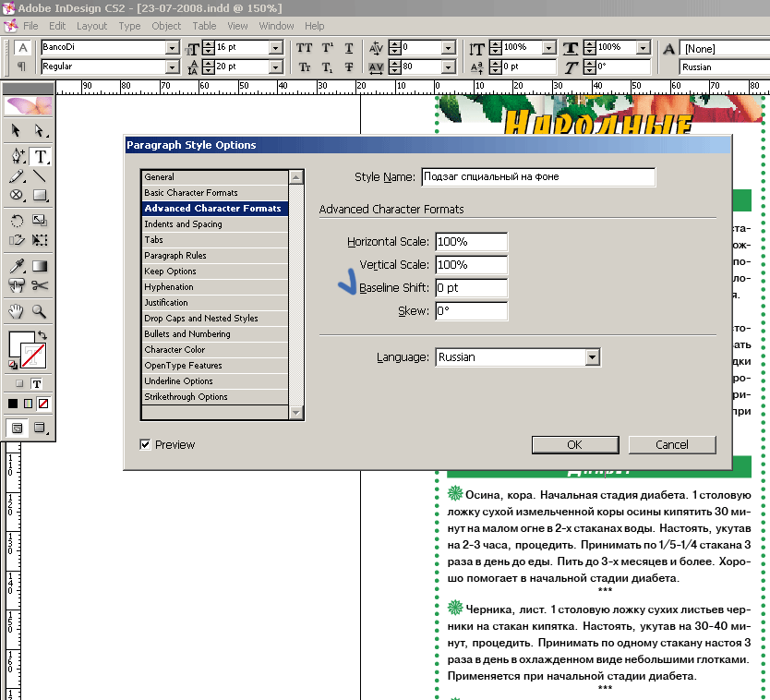Click the Apply None red-slash box in toolbox
The height and width of the screenshot is (700, 770).
(x=43, y=404)
